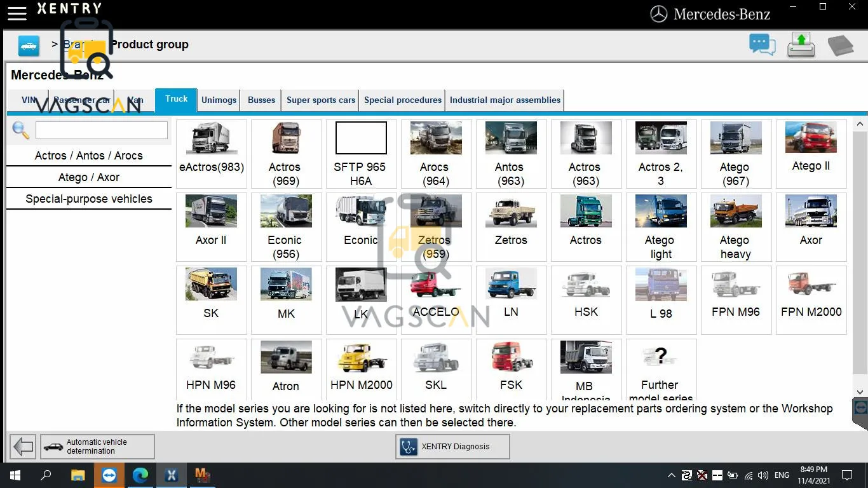
Task: Choose the SFTP 965 H6A tile
Action: tap(362, 154)
